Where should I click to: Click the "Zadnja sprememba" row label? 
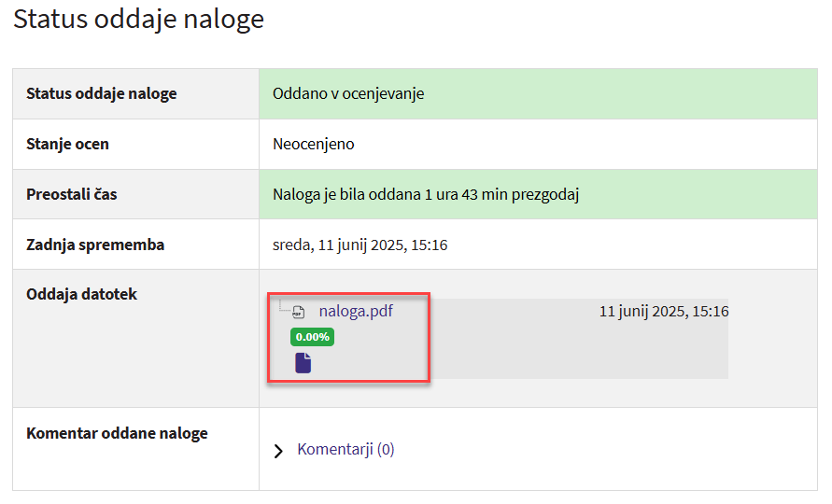click(x=95, y=245)
